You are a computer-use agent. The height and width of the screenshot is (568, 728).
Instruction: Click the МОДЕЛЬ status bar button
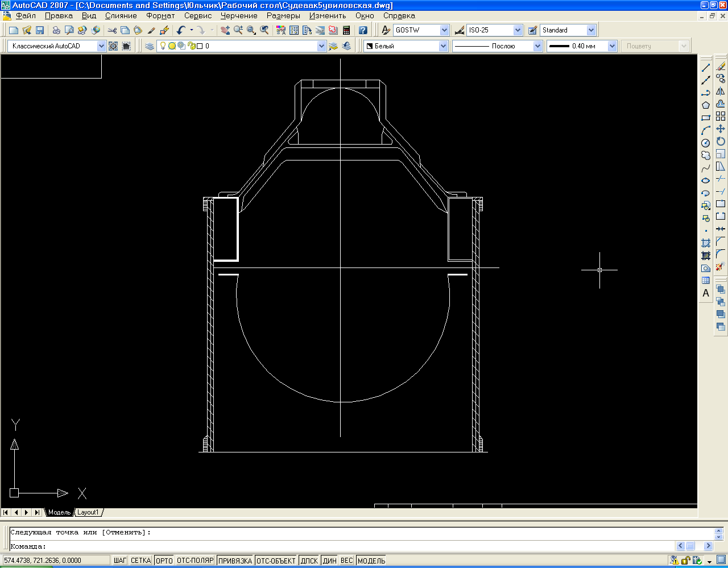[371, 561]
